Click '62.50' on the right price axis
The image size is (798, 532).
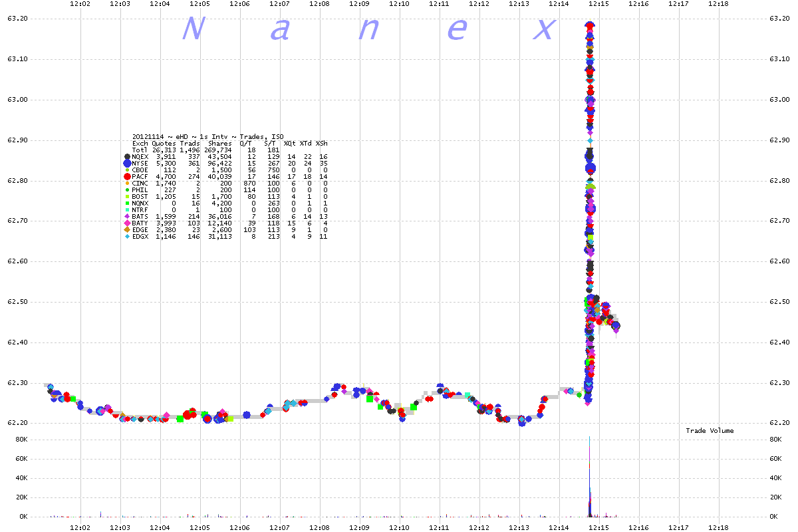(779, 302)
